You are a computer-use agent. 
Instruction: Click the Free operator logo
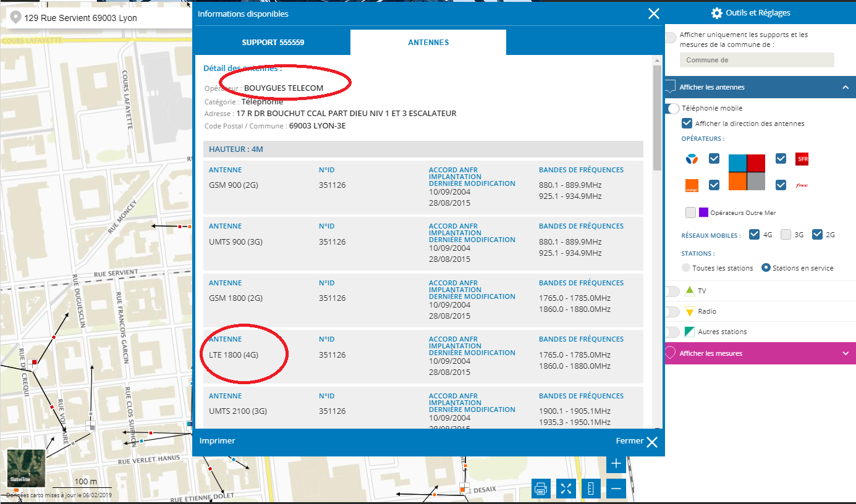[802, 185]
